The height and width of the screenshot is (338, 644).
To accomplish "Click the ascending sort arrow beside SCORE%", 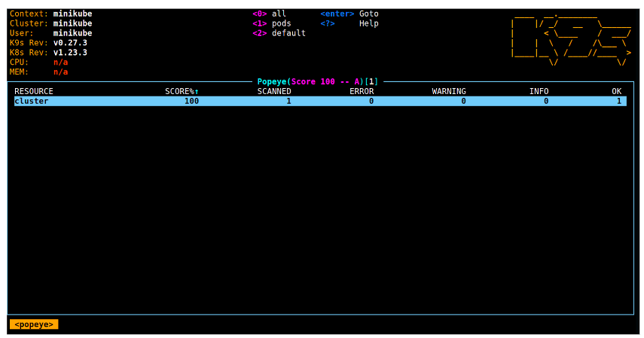I will 197,92.
